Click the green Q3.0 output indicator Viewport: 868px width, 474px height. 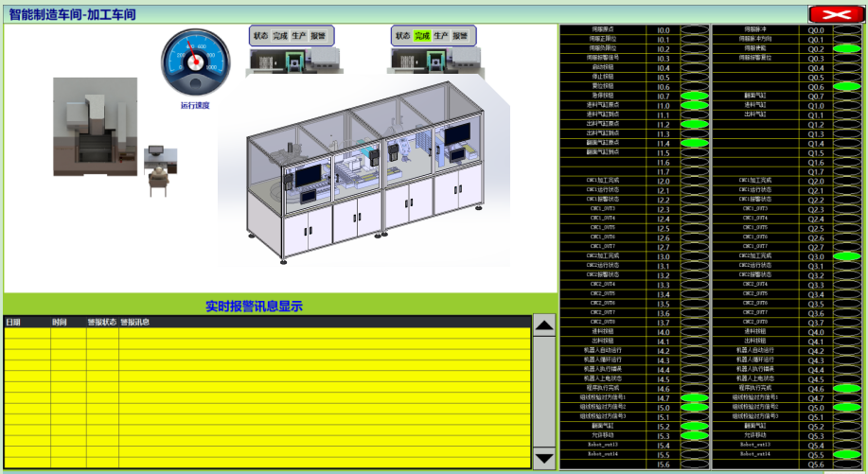[847, 256]
